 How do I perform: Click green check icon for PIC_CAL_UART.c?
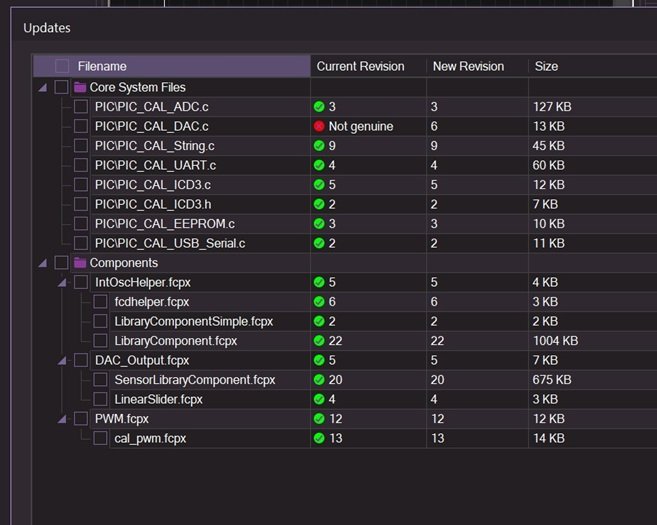(319, 165)
